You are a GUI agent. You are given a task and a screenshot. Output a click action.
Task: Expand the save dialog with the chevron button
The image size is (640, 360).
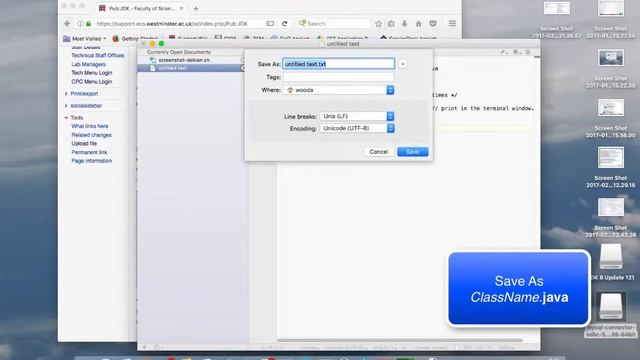[x=403, y=64]
